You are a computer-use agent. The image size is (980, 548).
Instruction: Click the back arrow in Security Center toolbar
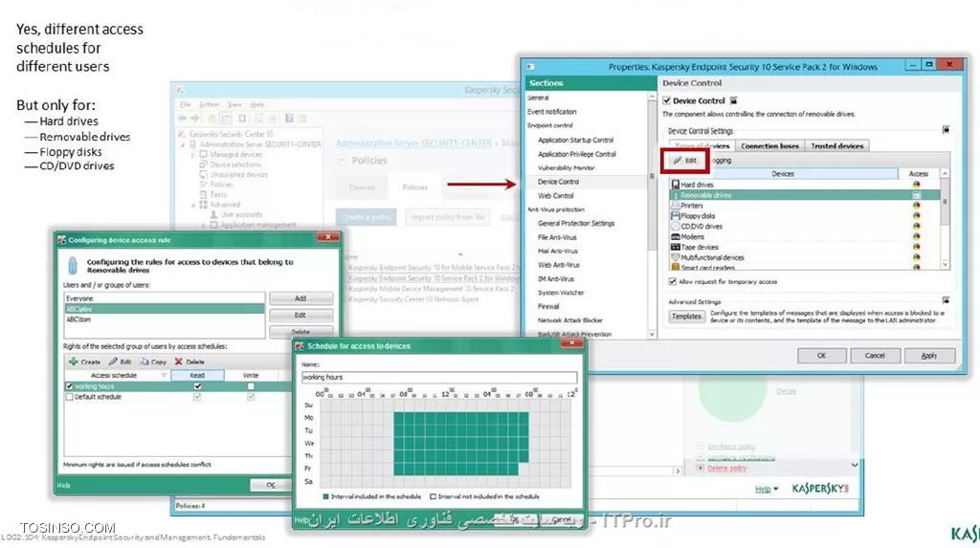tap(182, 119)
